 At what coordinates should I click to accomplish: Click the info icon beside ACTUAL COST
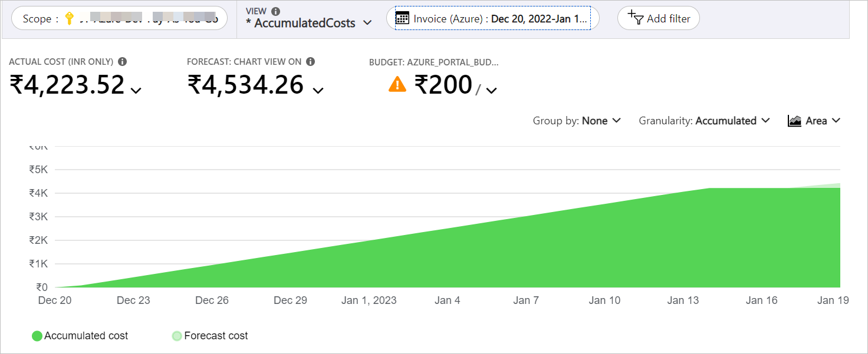123,61
